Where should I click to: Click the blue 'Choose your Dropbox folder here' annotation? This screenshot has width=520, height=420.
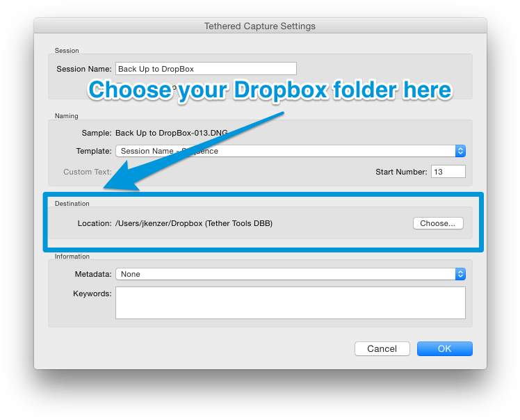270,90
